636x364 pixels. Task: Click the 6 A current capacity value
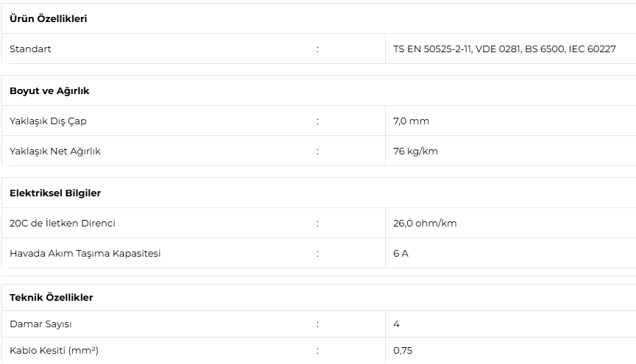pyautogui.click(x=400, y=254)
